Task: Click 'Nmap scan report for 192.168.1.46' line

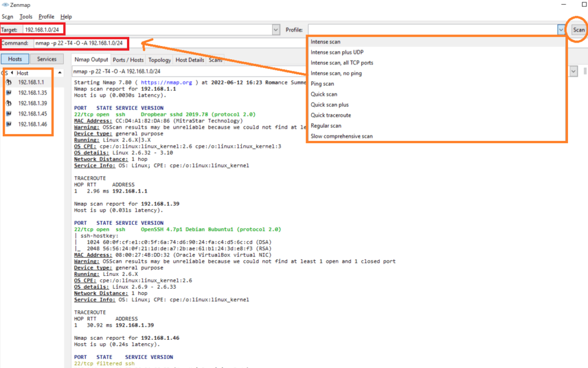Action: click(x=127, y=338)
